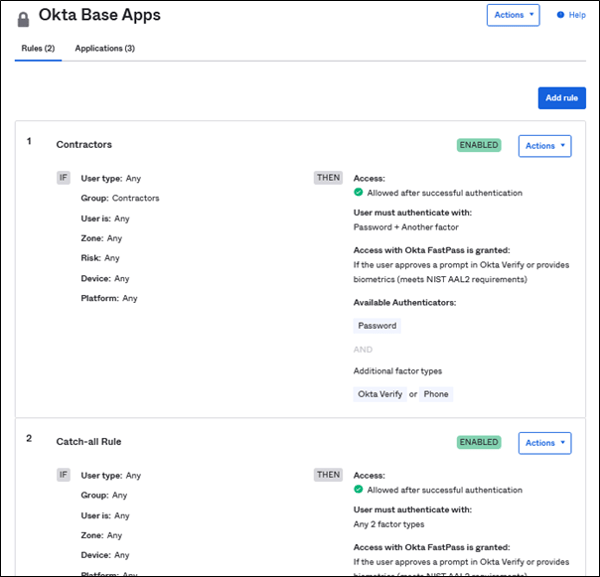Open Actions dropdown for Contractors rule
Image resolution: width=600 pixels, height=577 pixels.
[545, 146]
